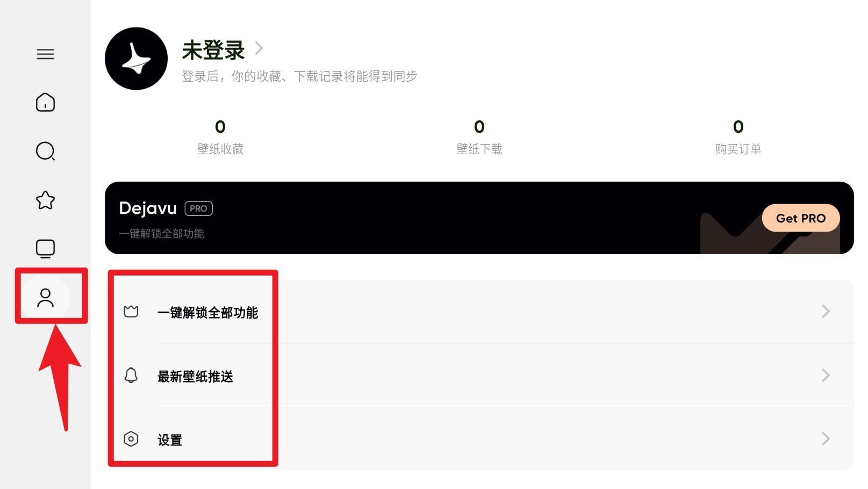Open the search magnifier in sidebar

(45, 151)
